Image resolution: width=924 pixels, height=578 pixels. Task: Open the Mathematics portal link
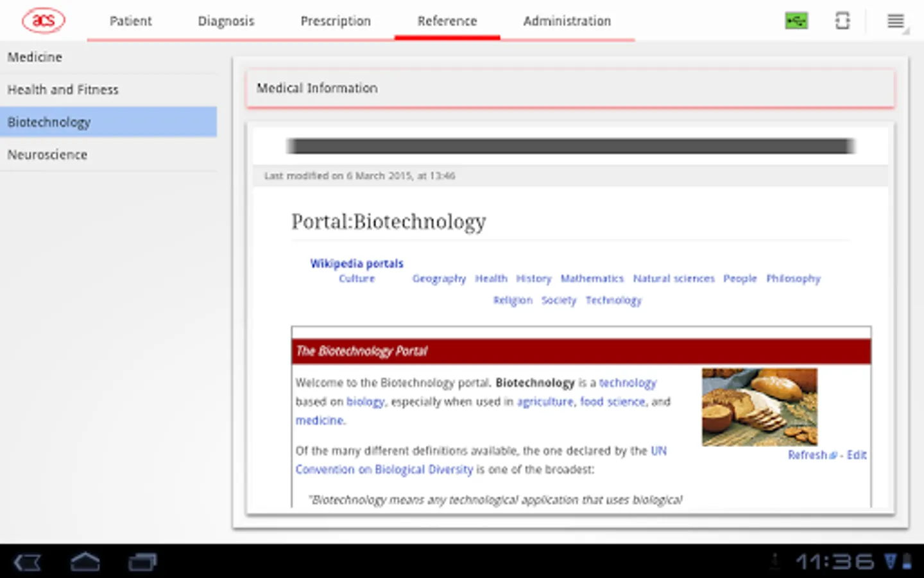pos(592,279)
